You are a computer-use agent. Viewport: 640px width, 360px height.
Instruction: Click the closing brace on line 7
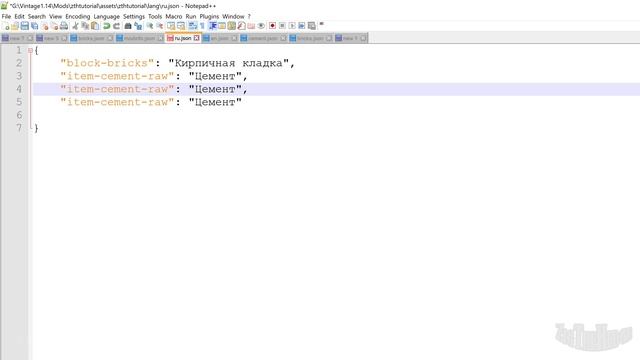(x=36, y=128)
